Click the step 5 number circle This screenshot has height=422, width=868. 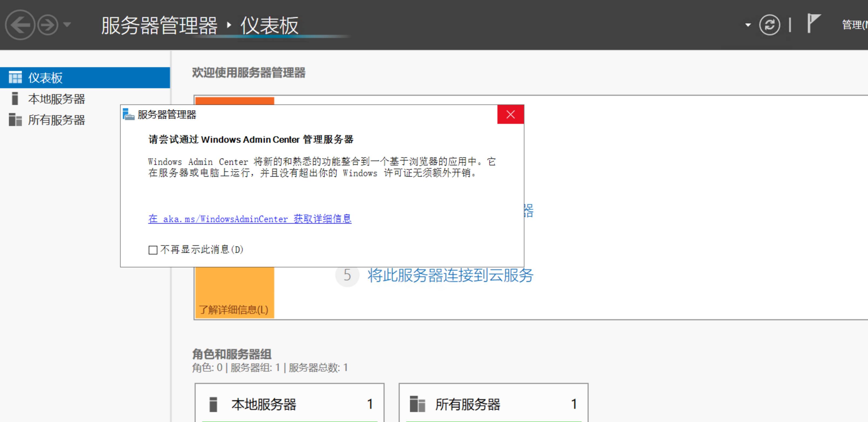pyautogui.click(x=347, y=275)
